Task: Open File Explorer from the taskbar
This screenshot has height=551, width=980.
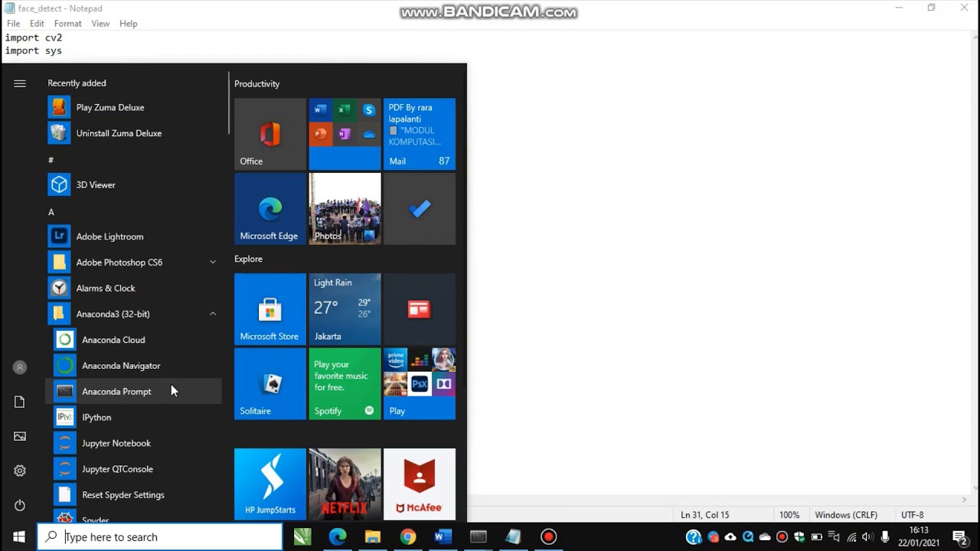Action: click(373, 536)
